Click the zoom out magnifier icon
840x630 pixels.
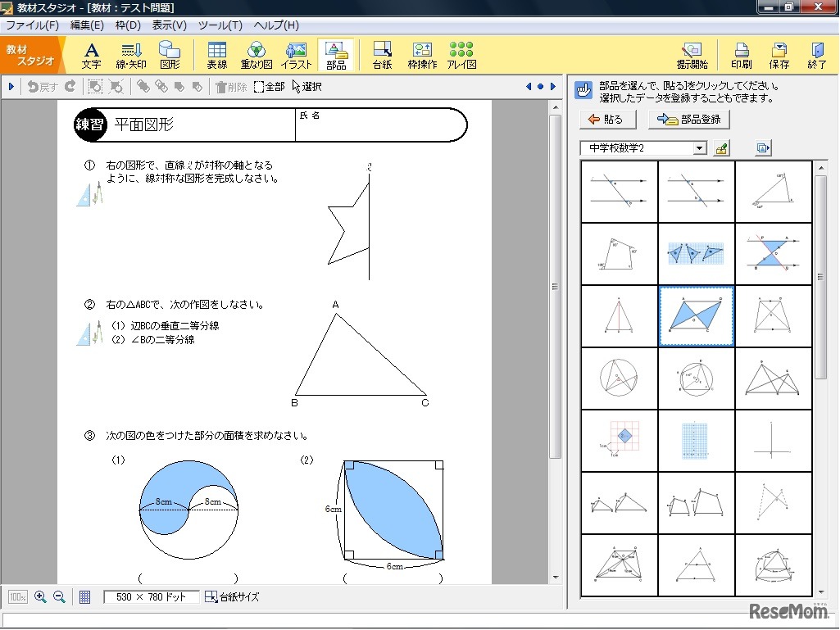click(60, 596)
